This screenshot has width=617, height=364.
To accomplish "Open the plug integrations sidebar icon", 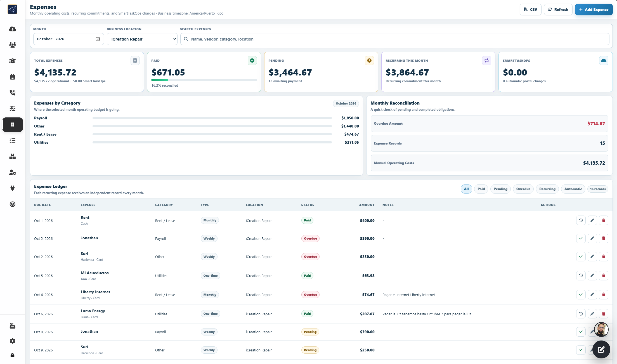I will [x=13, y=188].
